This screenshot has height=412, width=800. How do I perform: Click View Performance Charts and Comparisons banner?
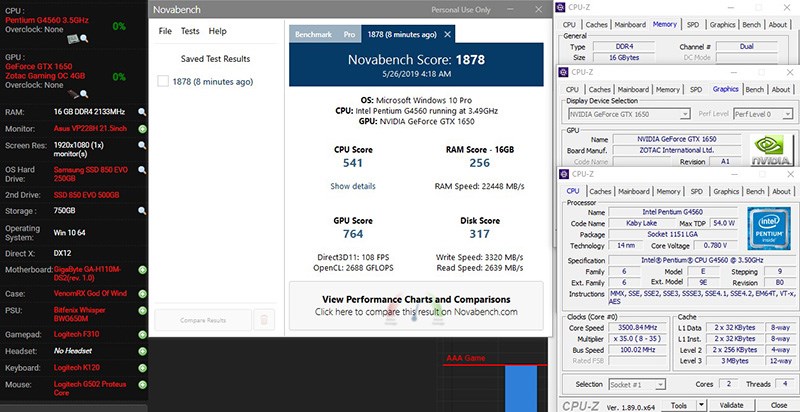[416, 305]
